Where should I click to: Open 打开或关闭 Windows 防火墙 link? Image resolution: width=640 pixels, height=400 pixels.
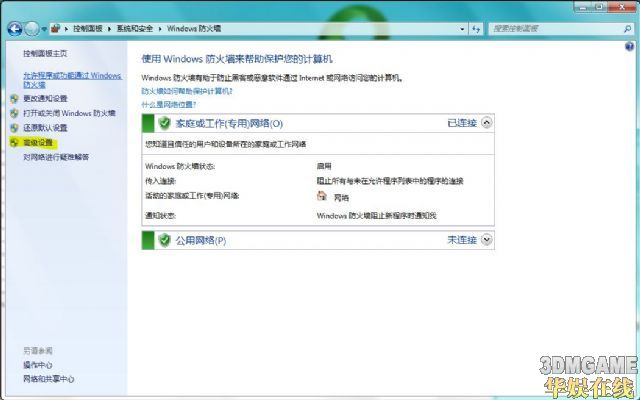[69, 113]
